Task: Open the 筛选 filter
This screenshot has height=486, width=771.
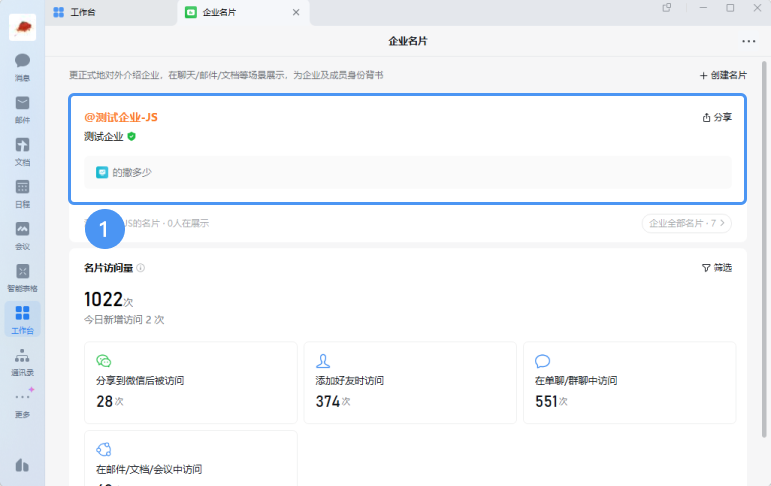Action: pos(717,268)
